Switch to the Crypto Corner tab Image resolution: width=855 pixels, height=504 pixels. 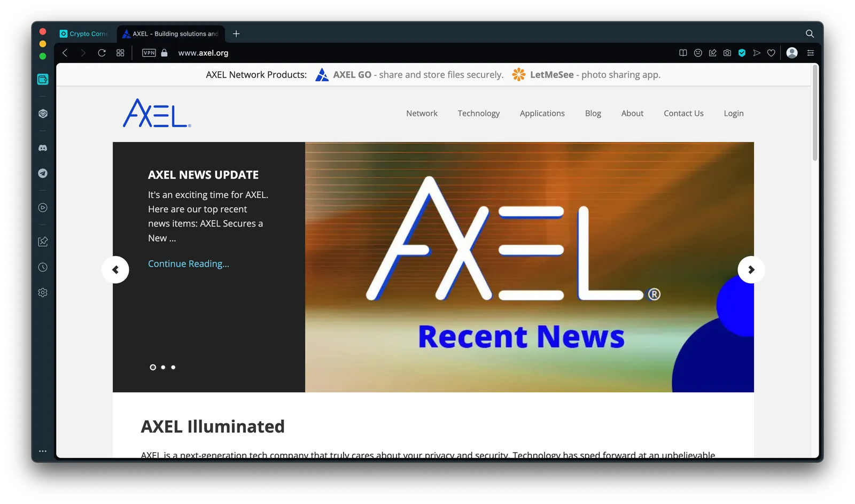click(x=84, y=34)
